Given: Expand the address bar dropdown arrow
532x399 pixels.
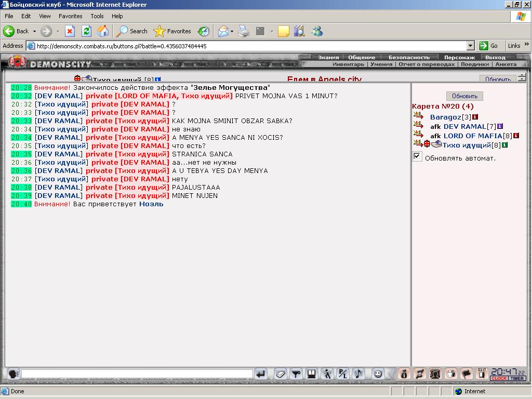Looking at the screenshot, I should click(470, 46).
